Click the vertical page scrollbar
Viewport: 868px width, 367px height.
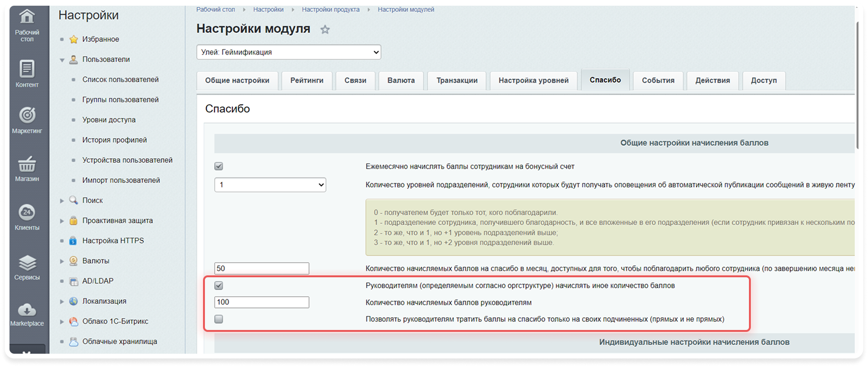[858, 85]
